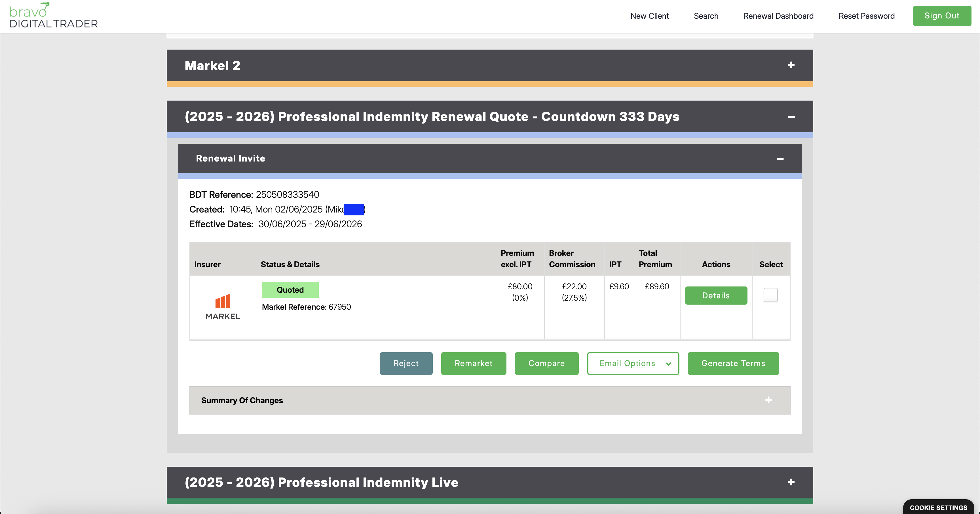Click the Bravo Digital Trader logo
Screen dimensions: 980x514
click(x=53, y=15)
